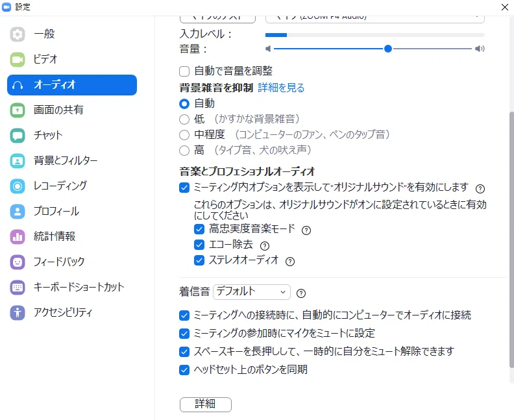Switch to チャット settings tab

pyautogui.click(x=72, y=136)
